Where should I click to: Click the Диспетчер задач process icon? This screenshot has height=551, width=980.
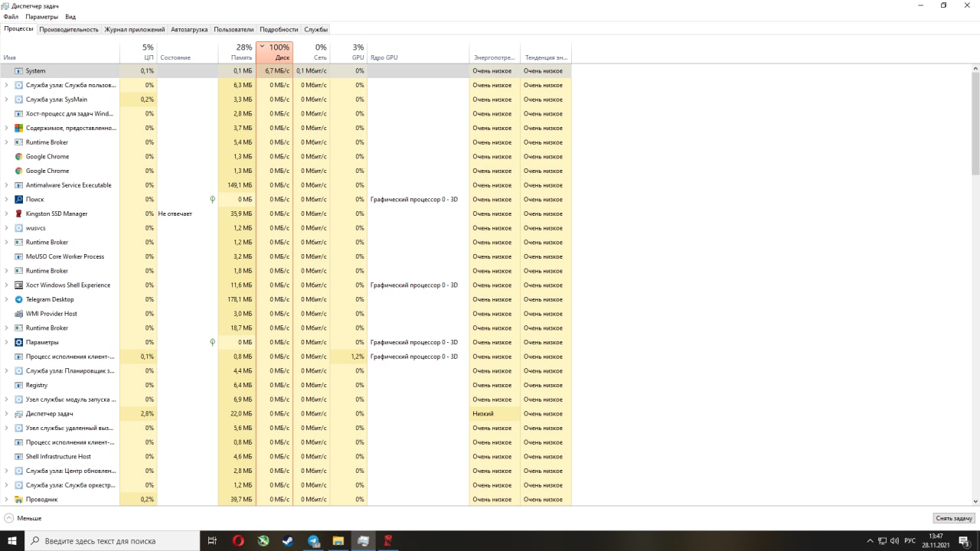point(19,414)
